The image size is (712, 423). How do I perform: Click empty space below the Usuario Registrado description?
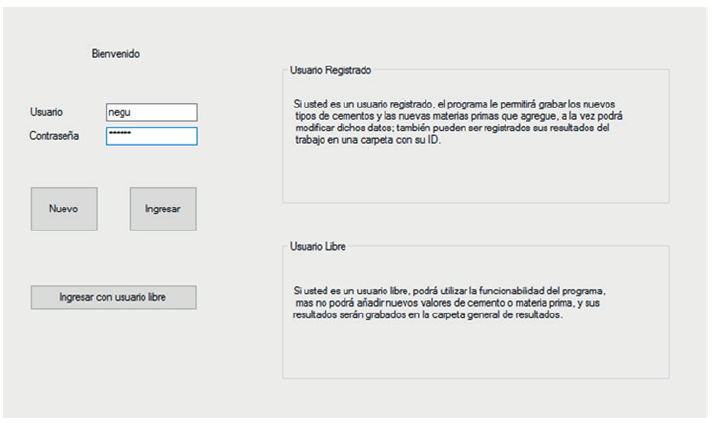(475, 175)
